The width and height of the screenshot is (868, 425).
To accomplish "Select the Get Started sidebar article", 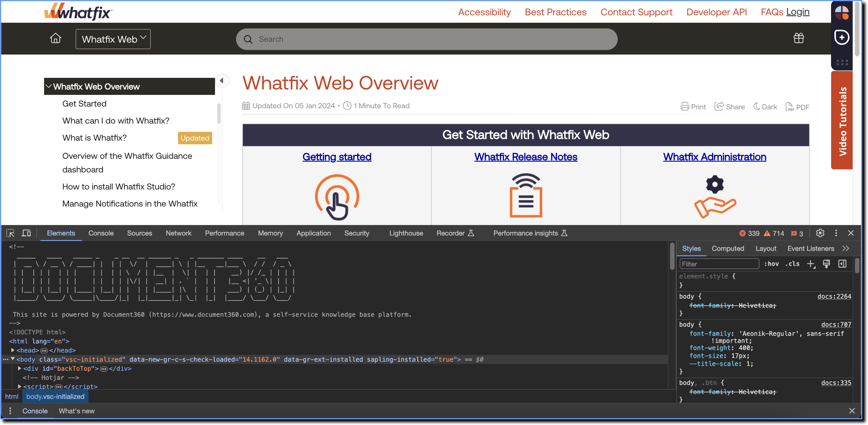I will tap(84, 104).
